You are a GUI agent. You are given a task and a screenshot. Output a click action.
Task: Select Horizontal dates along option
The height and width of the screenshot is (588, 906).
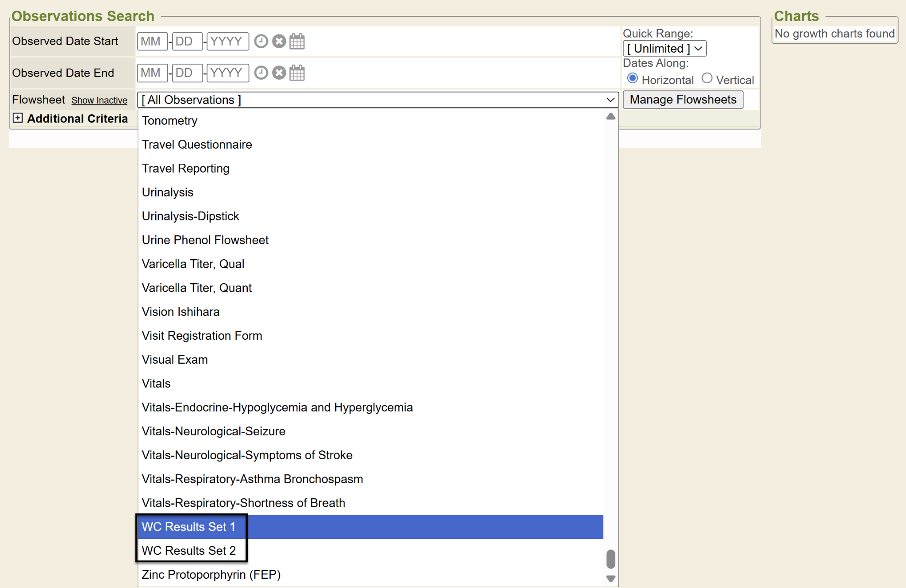633,78
